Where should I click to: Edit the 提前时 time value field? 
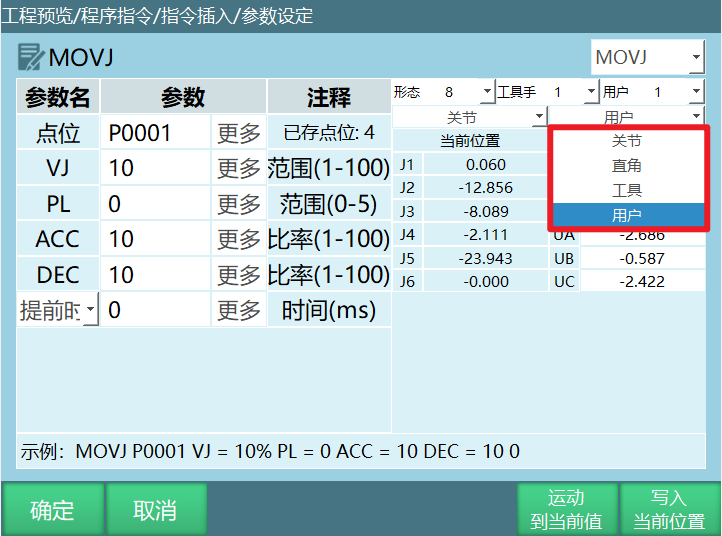[x=156, y=310]
